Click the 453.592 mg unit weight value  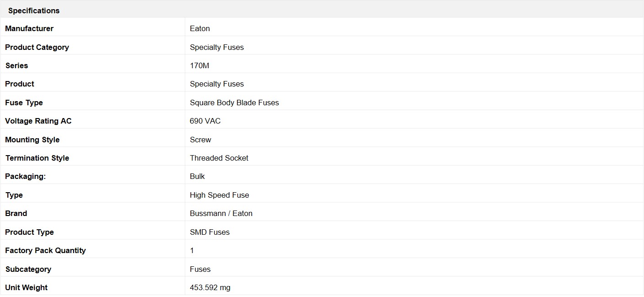pyautogui.click(x=210, y=287)
